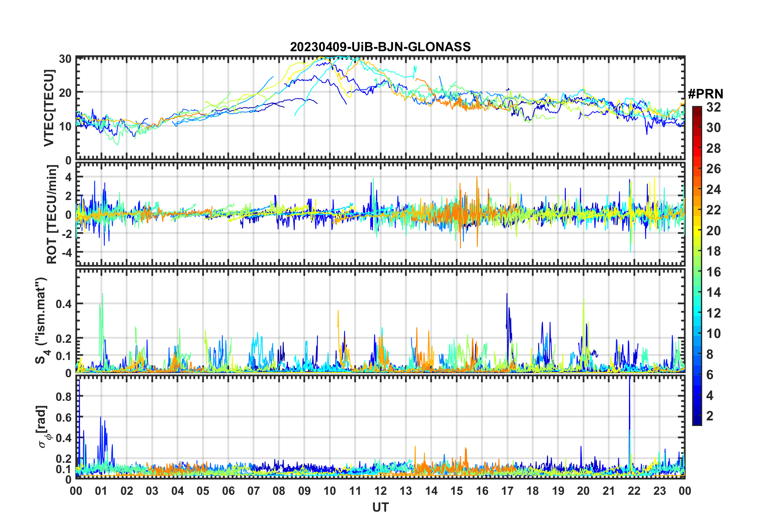Click the colorbar tick label 16
Image resolution: width=761 pixels, height=532 pixels.
click(x=713, y=272)
